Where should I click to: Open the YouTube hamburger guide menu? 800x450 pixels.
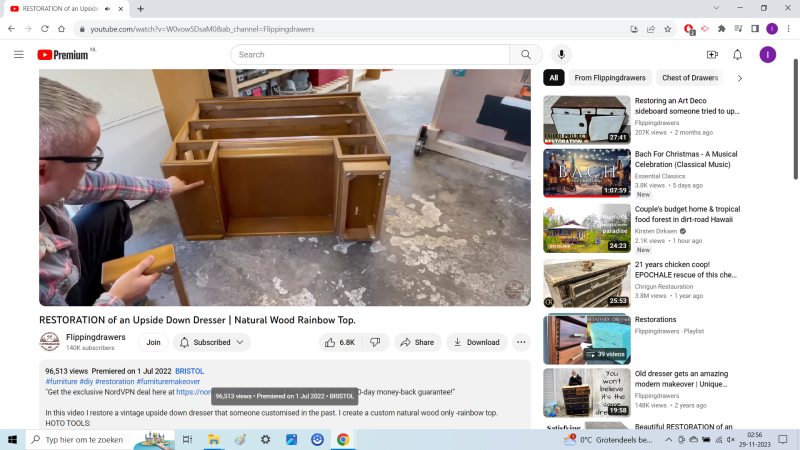click(x=18, y=54)
